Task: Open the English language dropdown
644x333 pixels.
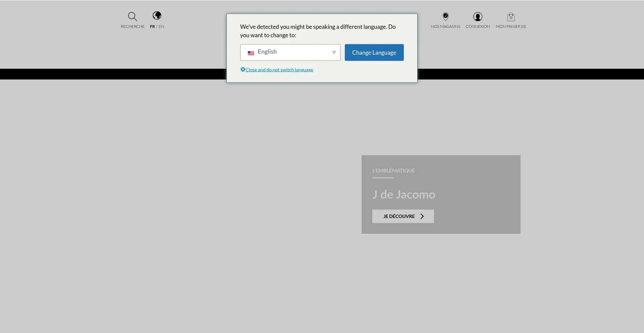Action: point(290,52)
